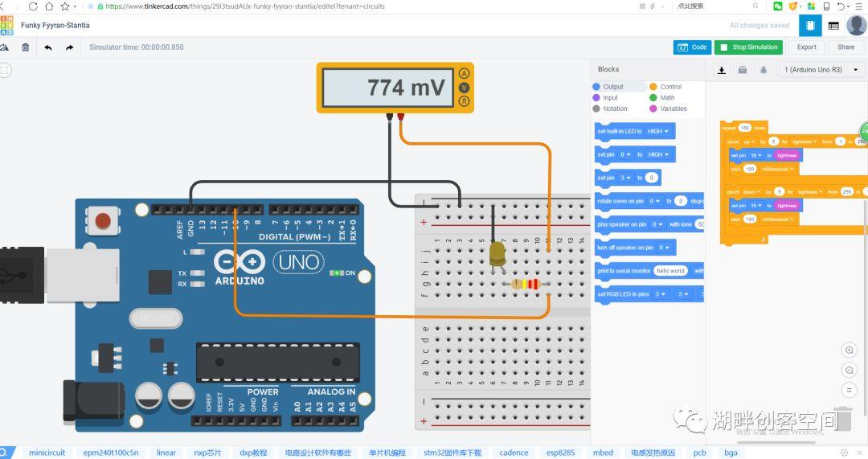868x459 pixels.
Task: Click the browser search magnifier icon
Action: [x=755, y=6]
